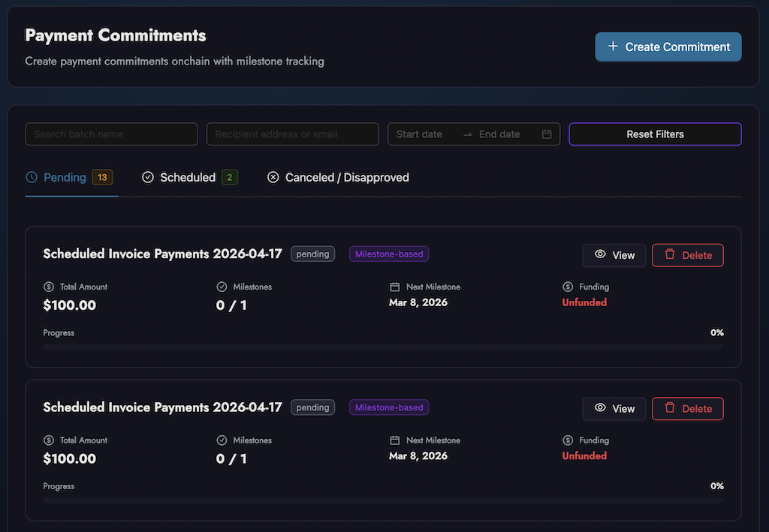Click the Progress label in the second card

pos(59,486)
